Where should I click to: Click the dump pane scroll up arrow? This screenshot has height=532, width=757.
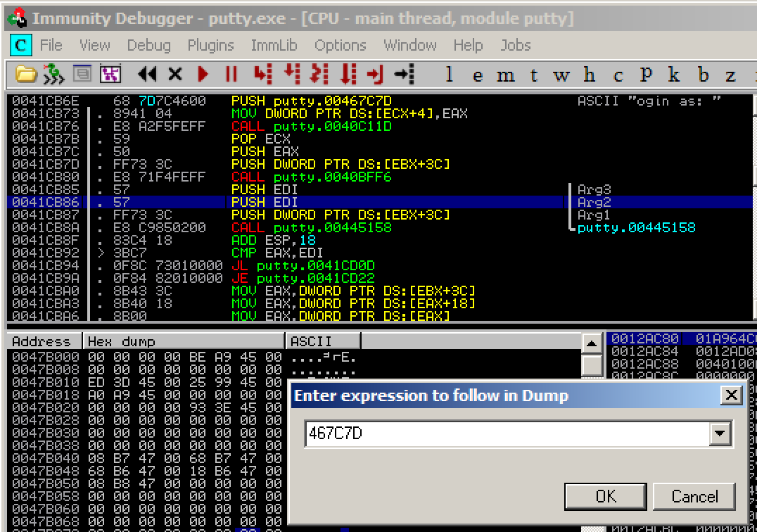pyautogui.click(x=592, y=343)
